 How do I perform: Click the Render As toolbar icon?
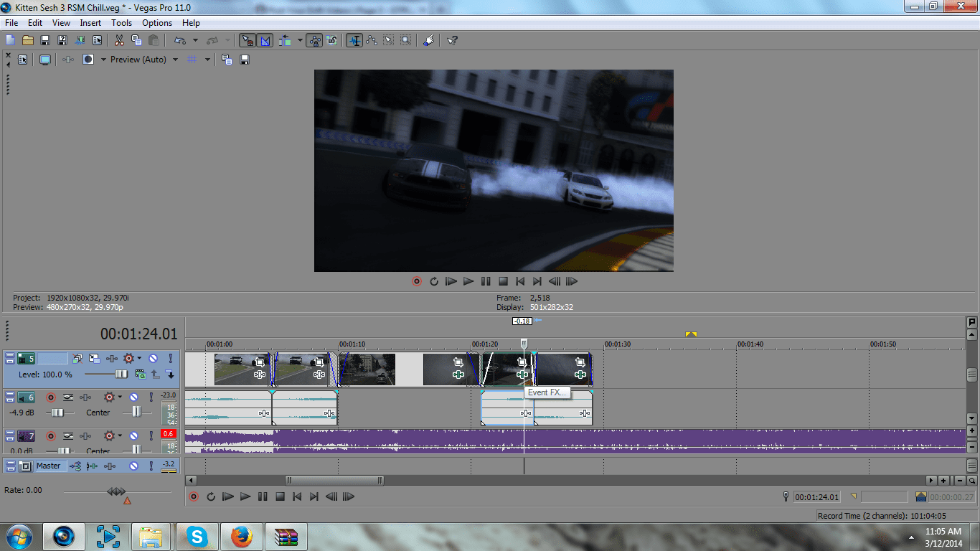point(79,41)
